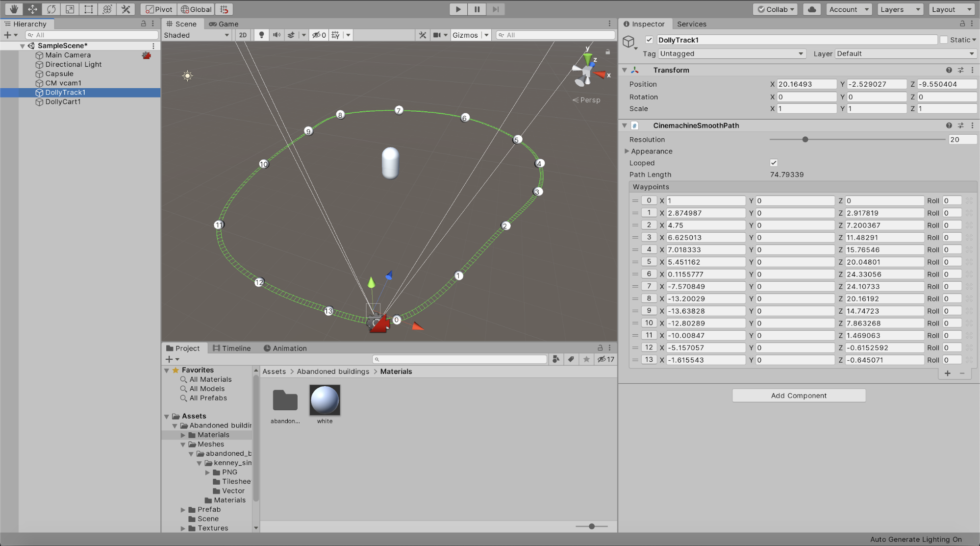Select the Rect transform tool
The image size is (980, 546).
tap(89, 9)
